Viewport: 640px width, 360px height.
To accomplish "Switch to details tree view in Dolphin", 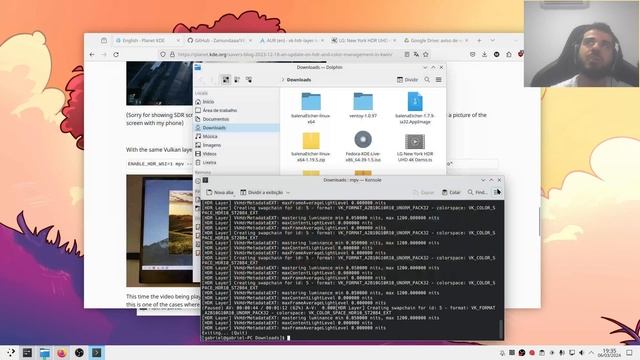I will click(249, 80).
